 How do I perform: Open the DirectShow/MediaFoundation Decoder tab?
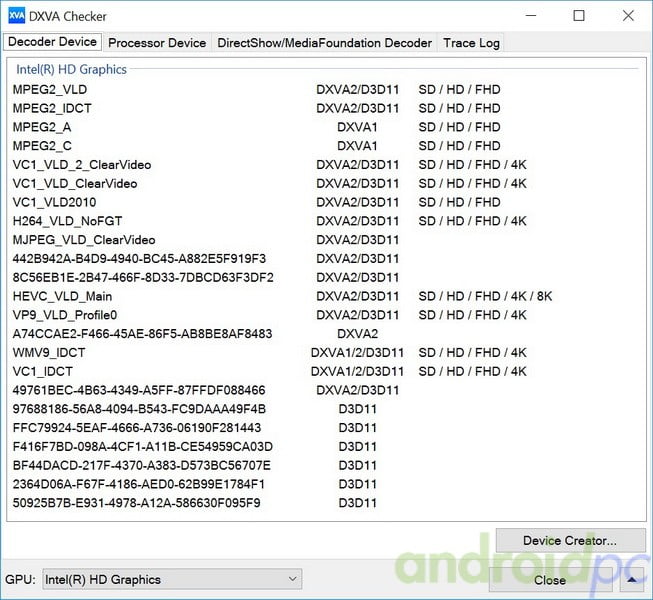tap(324, 43)
